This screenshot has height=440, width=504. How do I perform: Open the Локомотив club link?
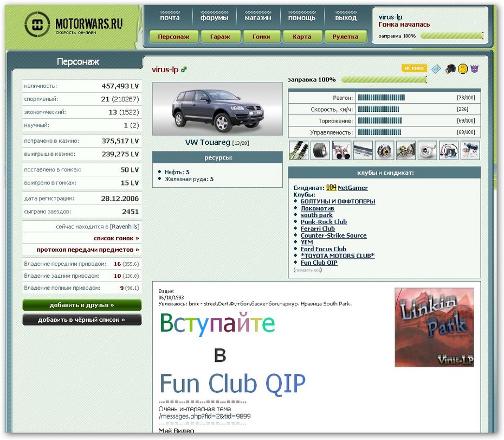(x=318, y=208)
